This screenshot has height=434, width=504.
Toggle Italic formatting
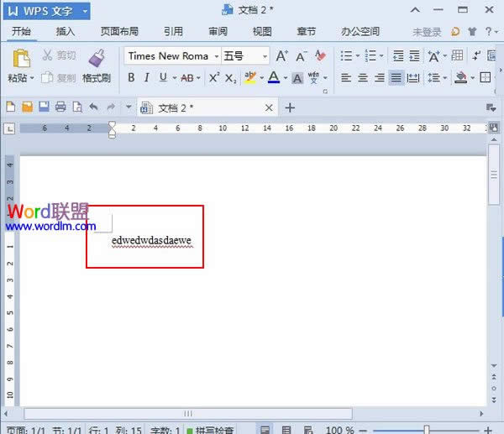(x=146, y=77)
